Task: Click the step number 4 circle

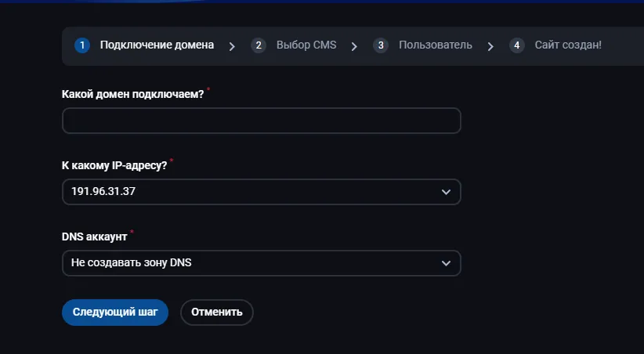Action: pos(516,45)
